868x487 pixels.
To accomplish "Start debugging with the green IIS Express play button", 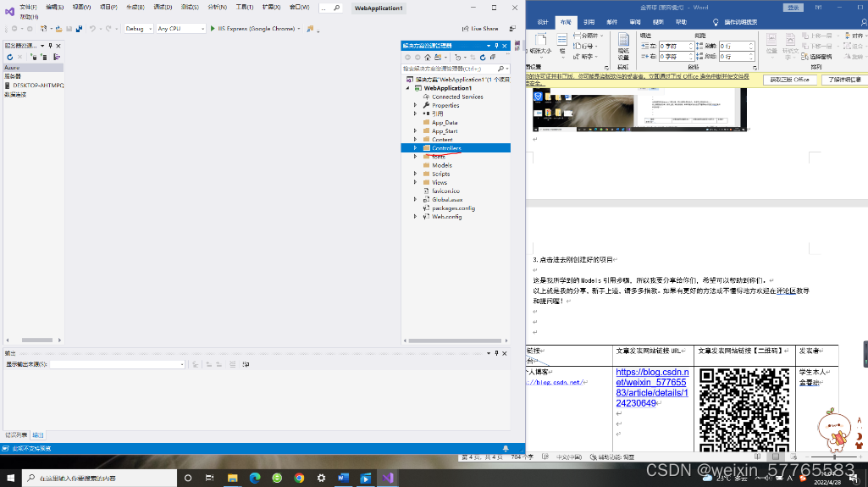I will click(x=213, y=28).
